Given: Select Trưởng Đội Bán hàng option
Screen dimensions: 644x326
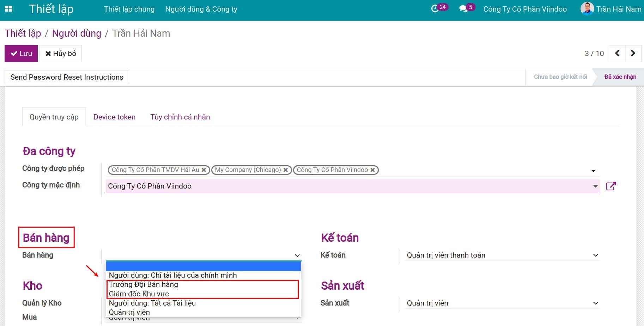Looking at the screenshot, I should point(144,284).
